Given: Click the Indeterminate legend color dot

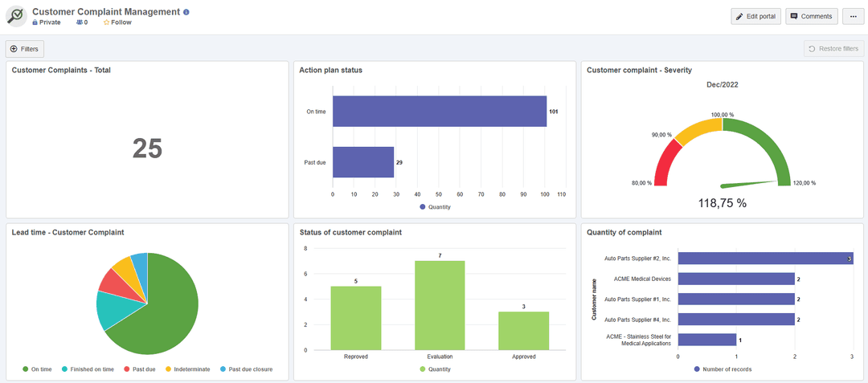Looking at the screenshot, I should point(168,369).
